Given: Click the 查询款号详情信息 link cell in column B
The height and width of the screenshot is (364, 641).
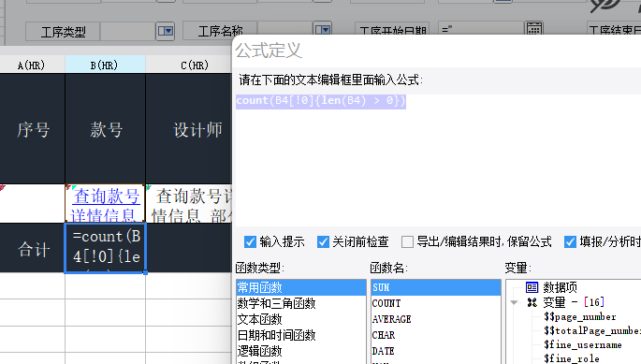Looking at the screenshot, I should click(105, 204).
